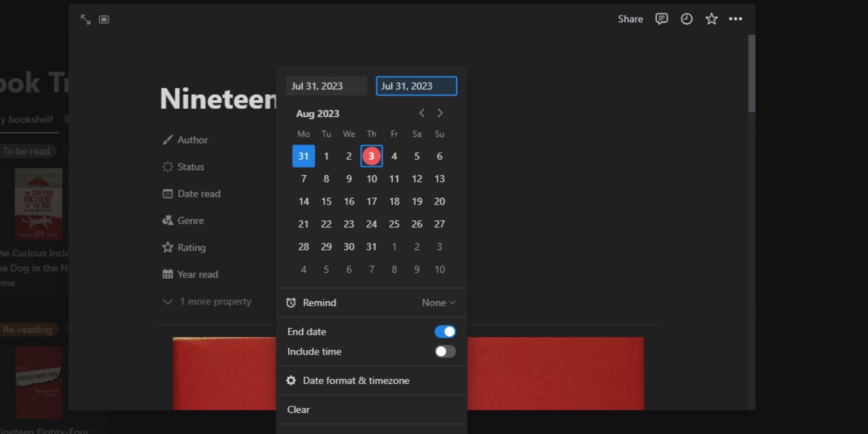
Task: Click the Status property label
Action: [191, 167]
